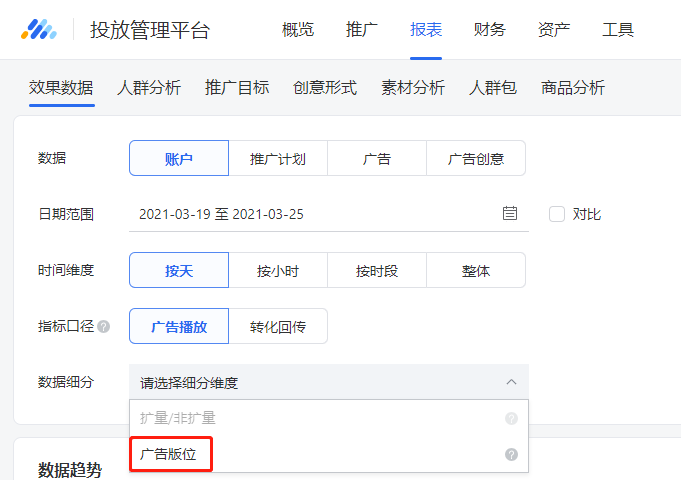
Task: Show help icon for 广告版位 option
Action: pos(511,454)
